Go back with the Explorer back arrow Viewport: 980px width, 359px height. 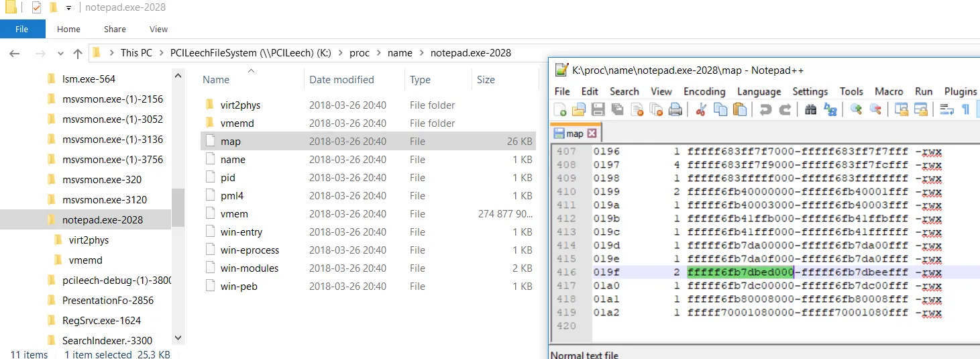coord(15,54)
